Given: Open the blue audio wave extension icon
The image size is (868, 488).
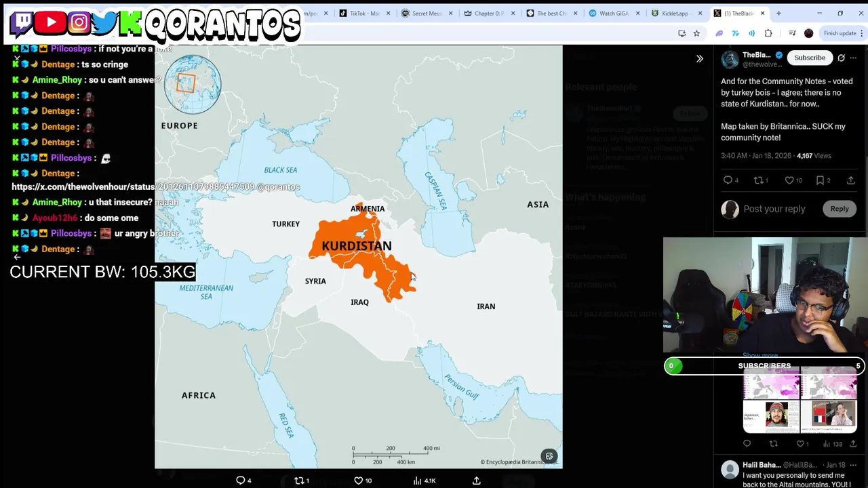Looking at the screenshot, I should [x=751, y=33].
